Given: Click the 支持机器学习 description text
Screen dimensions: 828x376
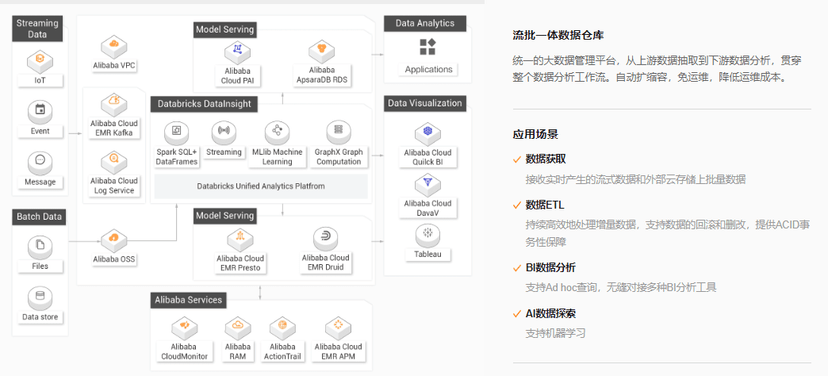Looking at the screenshot, I should (x=555, y=333).
